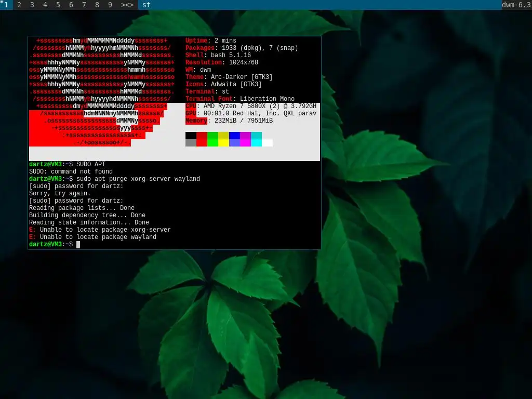Click the red color block in neofetch
The image size is (532, 399).
[x=202, y=139]
